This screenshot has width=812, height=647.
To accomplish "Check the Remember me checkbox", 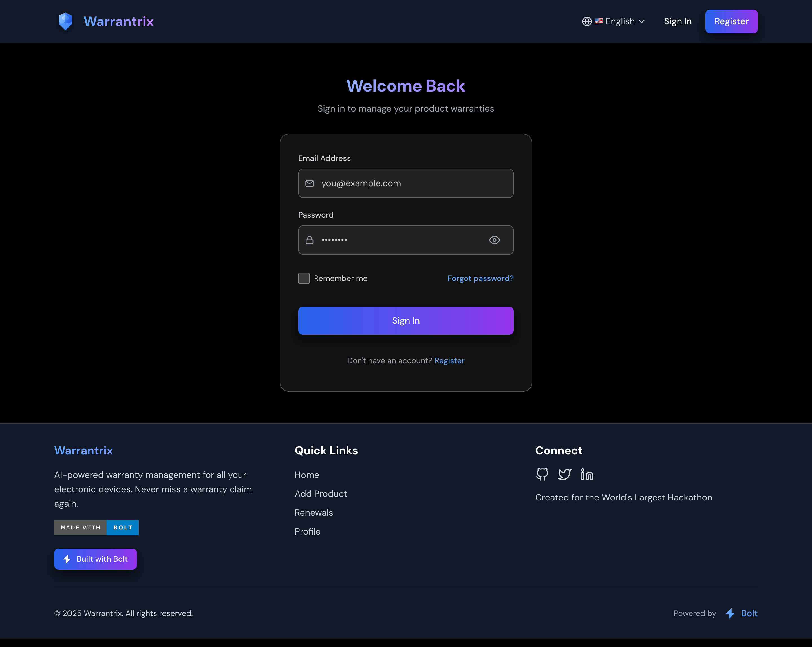I will point(304,278).
